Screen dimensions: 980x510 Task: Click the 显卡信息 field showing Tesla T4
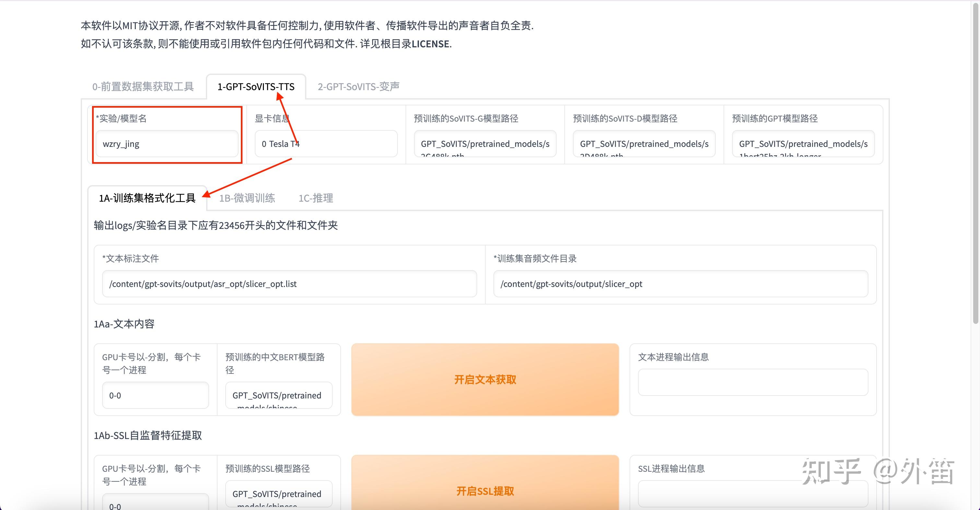(326, 144)
